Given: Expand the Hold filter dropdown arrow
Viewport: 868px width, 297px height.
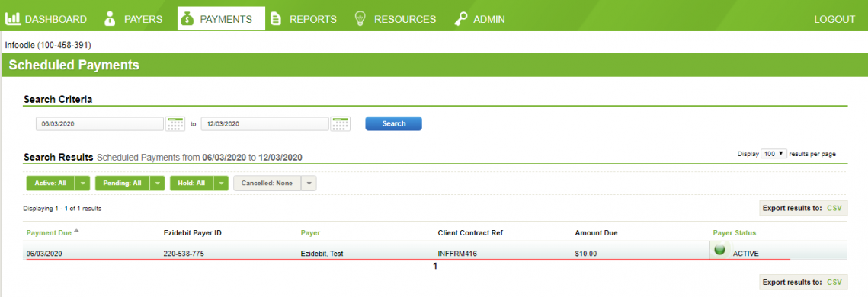Looking at the screenshot, I should point(221,183).
